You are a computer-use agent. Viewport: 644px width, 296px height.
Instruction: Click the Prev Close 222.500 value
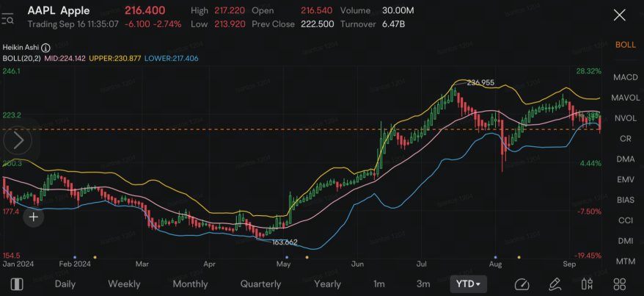pos(317,24)
